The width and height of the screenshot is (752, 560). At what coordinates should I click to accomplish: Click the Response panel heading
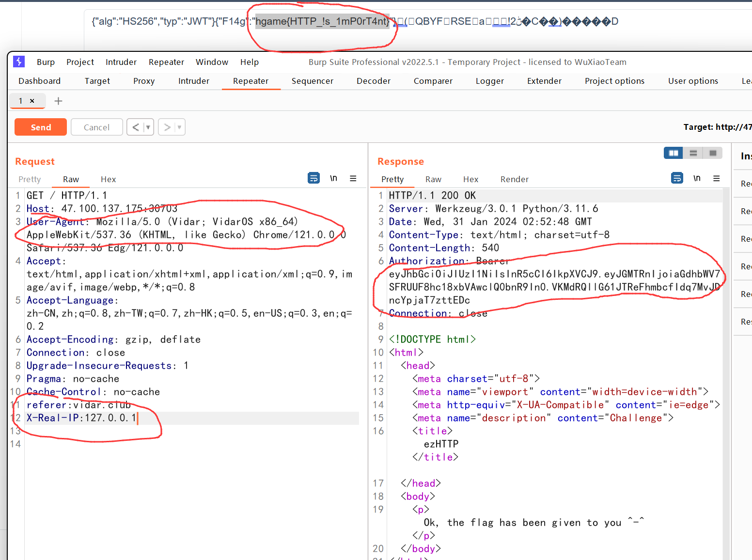(x=401, y=161)
